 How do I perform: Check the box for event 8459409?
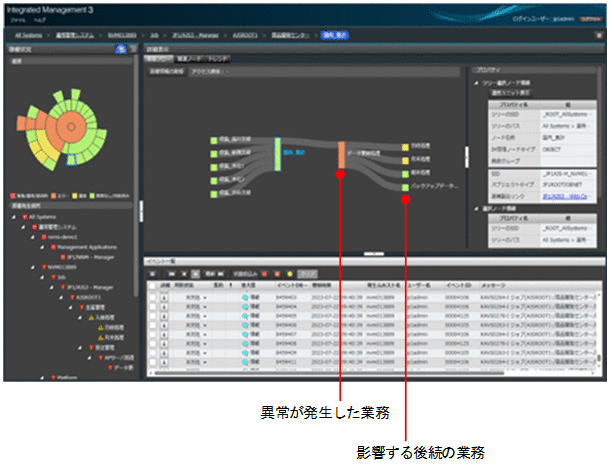pyautogui.click(x=153, y=353)
